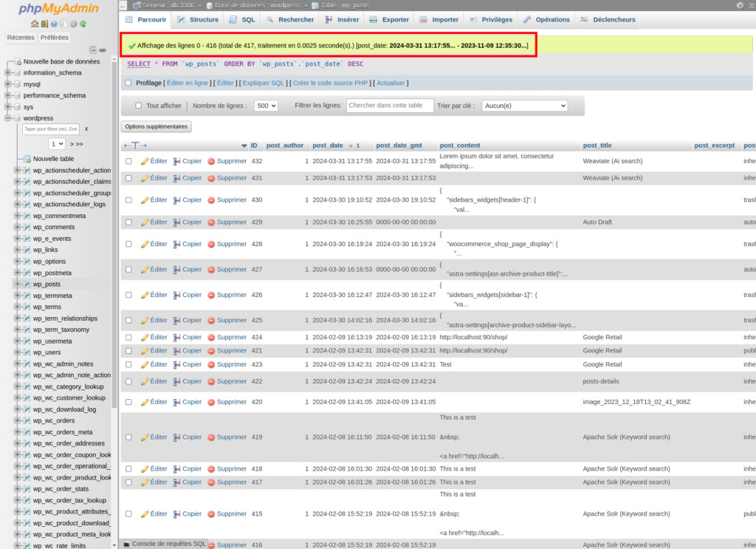The image size is (756, 549).
Task: Open the Préférées tables button
Action: pos(55,37)
